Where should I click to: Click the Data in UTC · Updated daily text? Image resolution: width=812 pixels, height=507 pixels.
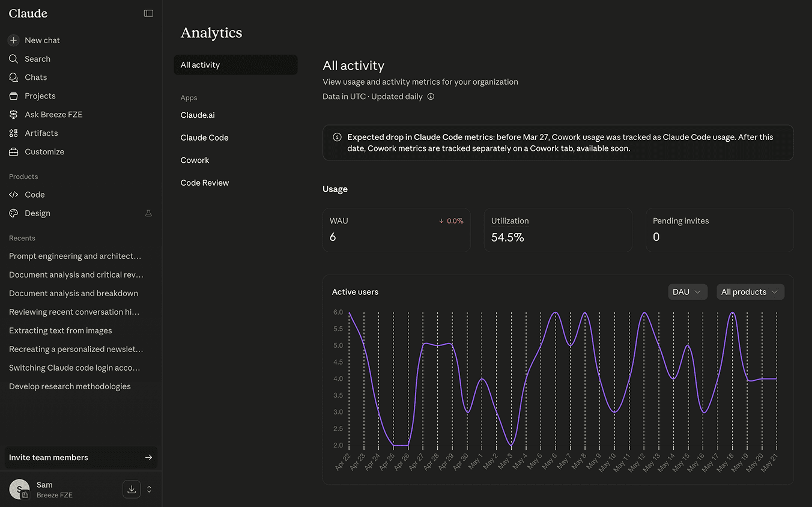tap(372, 97)
